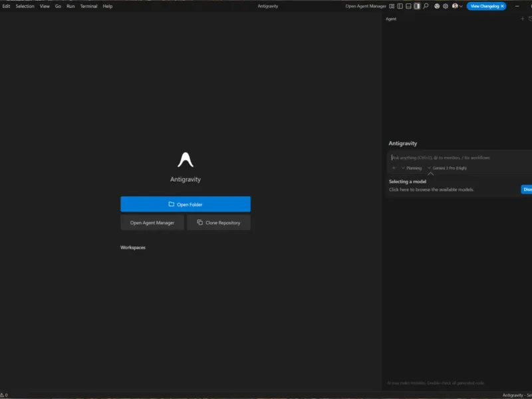Image resolution: width=532 pixels, height=399 pixels.
Task: Click the Clone Repository button
Action: [x=219, y=223]
